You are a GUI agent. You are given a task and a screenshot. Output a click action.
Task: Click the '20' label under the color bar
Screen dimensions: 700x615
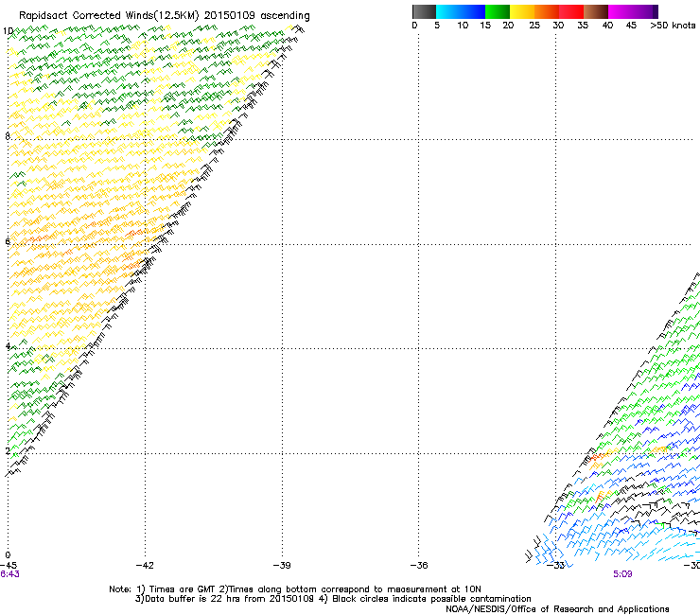[x=508, y=26]
